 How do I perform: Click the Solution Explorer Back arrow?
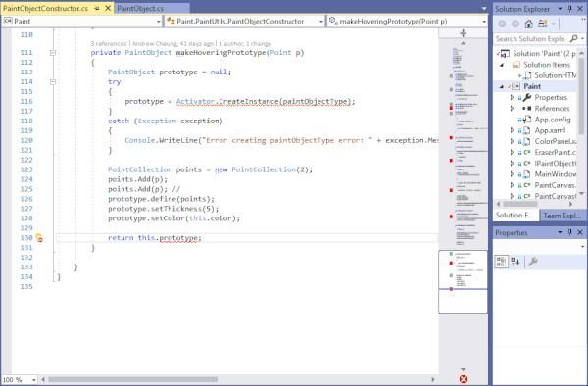click(502, 24)
